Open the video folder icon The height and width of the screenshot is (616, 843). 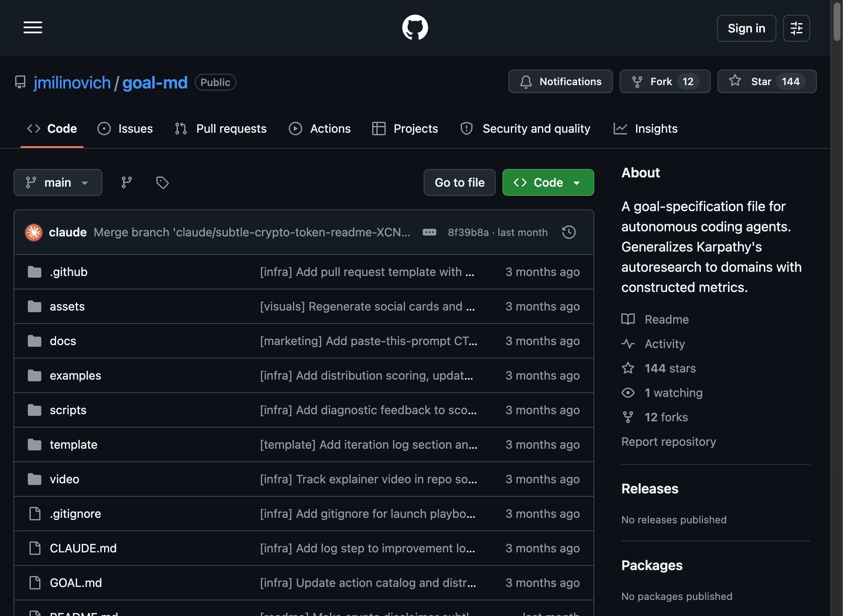35,479
